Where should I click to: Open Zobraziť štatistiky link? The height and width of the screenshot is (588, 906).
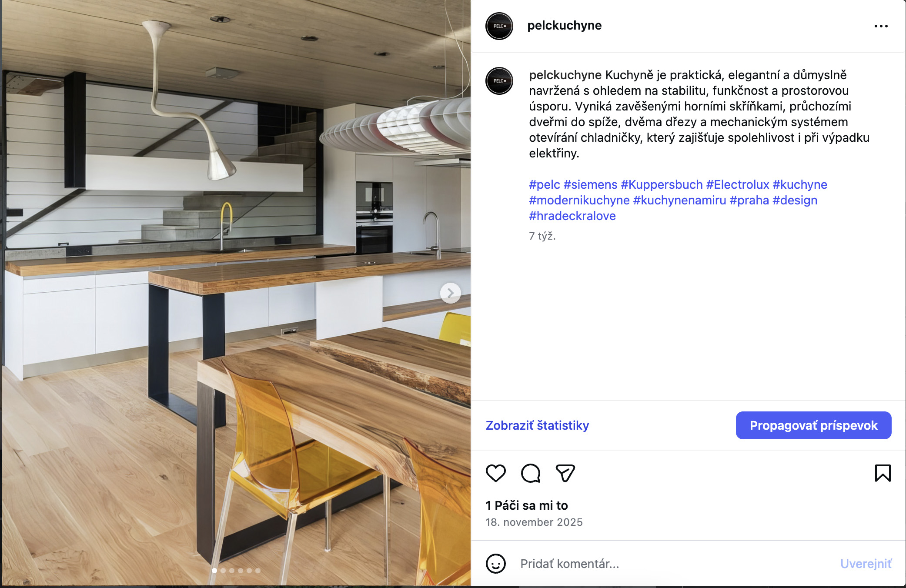537,425
